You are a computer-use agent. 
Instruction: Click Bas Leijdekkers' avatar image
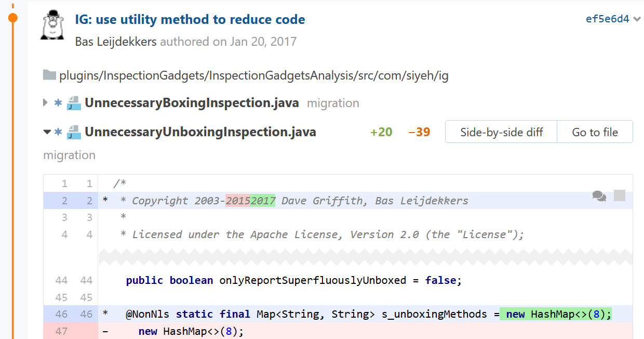(53, 24)
